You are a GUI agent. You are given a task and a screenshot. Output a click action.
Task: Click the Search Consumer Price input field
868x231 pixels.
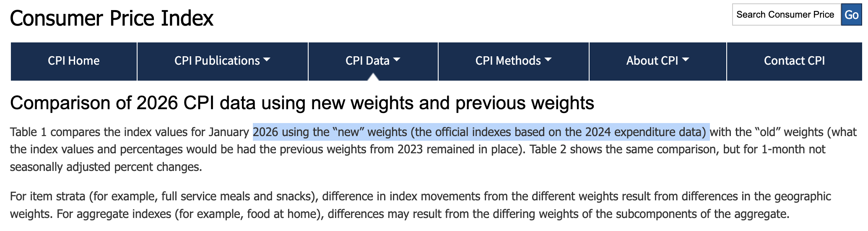pyautogui.click(x=786, y=15)
